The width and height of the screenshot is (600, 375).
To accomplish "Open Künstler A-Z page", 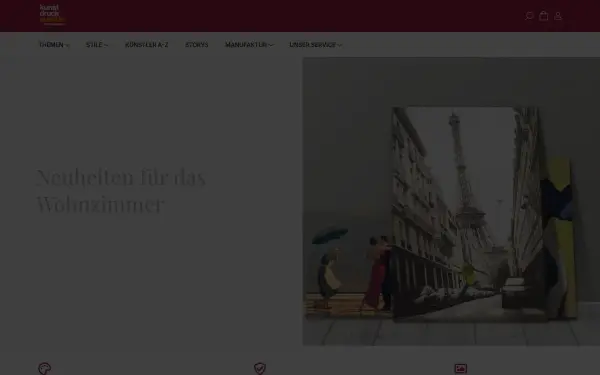I will [x=147, y=45].
